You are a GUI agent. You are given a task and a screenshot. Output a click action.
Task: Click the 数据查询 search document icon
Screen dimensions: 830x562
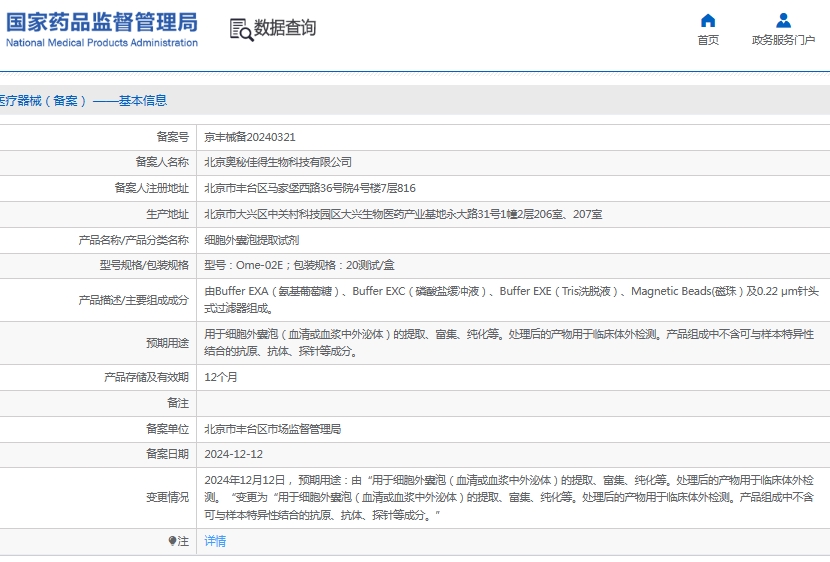241,30
